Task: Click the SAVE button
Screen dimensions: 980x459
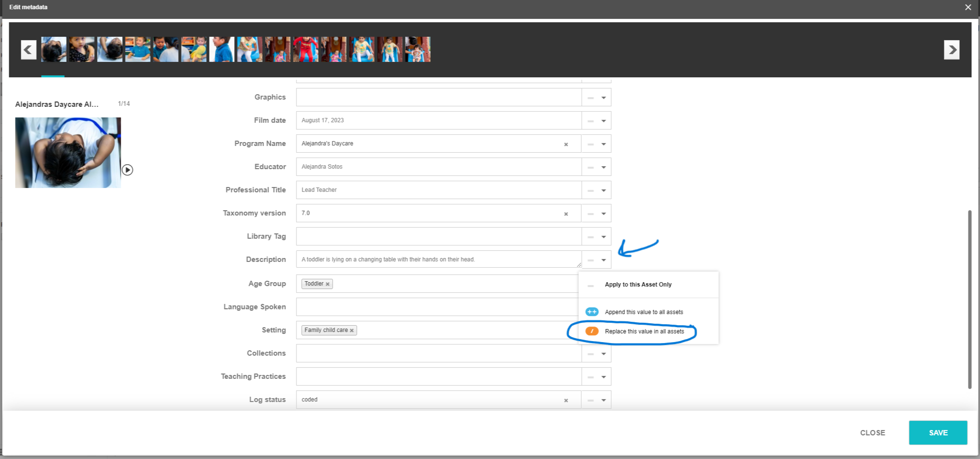Action: [x=938, y=432]
